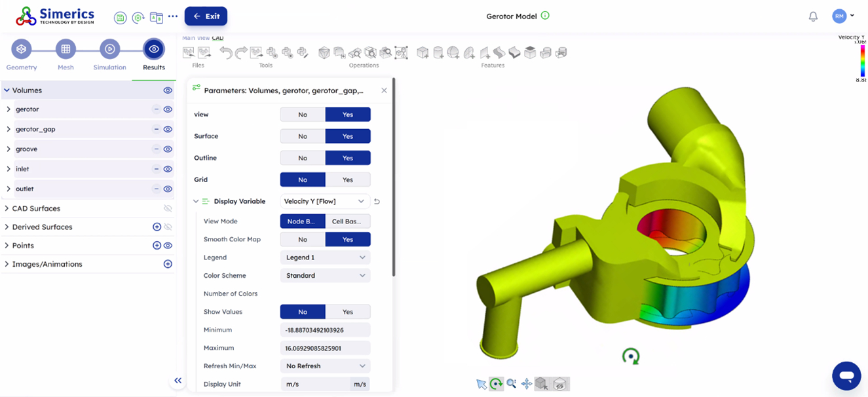Expand the CAD Surfaces tree section
The width and height of the screenshot is (868, 397).
click(x=7, y=209)
